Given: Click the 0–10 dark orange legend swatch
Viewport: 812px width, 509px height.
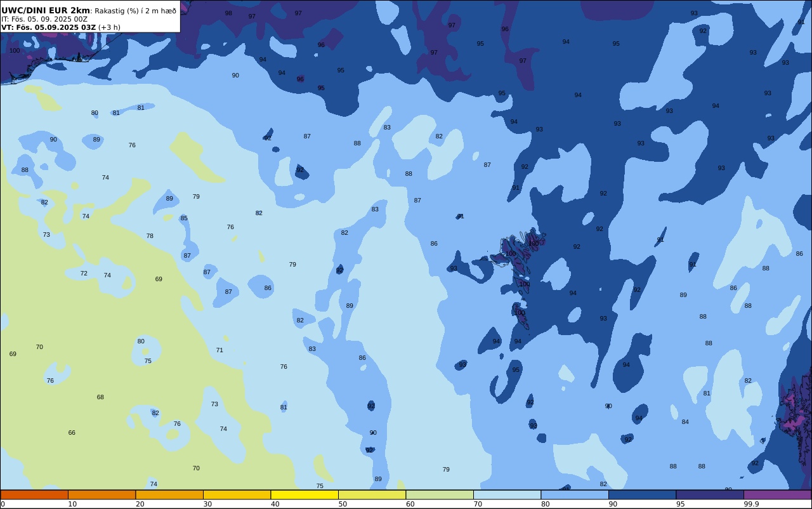Looking at the screenshot, I should click(x=34, y=495).
